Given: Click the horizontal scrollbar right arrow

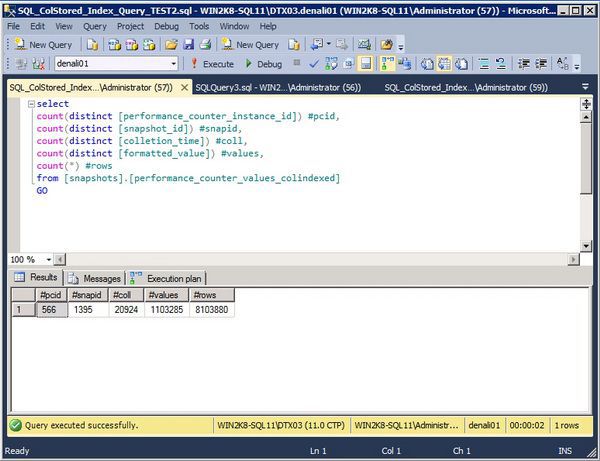Looking at the screenshot, I should coord(573,260).
